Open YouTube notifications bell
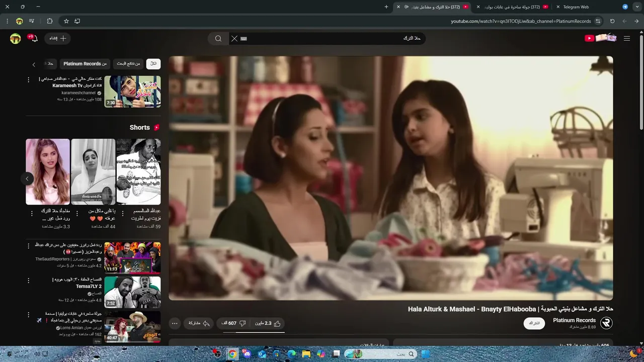The height and width of the screenshot is (362, 644). click(x=33, y=38)
